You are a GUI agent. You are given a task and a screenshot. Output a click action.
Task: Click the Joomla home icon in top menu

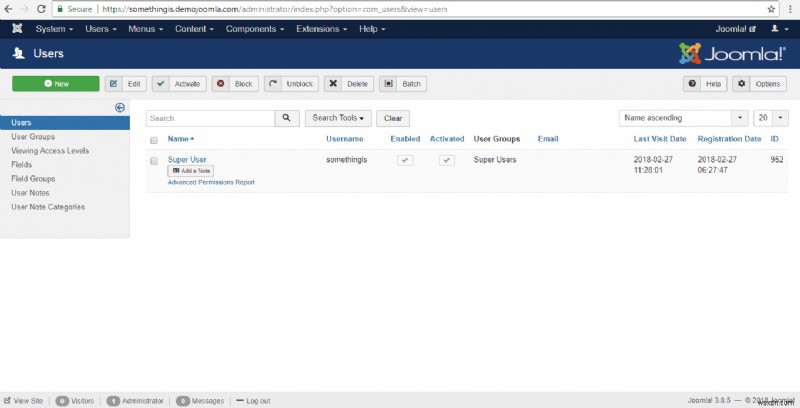17,29
